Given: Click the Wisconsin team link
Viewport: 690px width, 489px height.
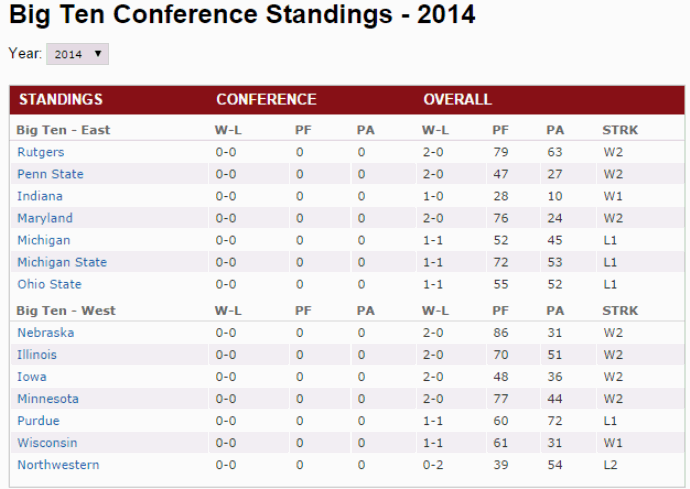Looking at the screenshot, I should click(x=47, y=443).
